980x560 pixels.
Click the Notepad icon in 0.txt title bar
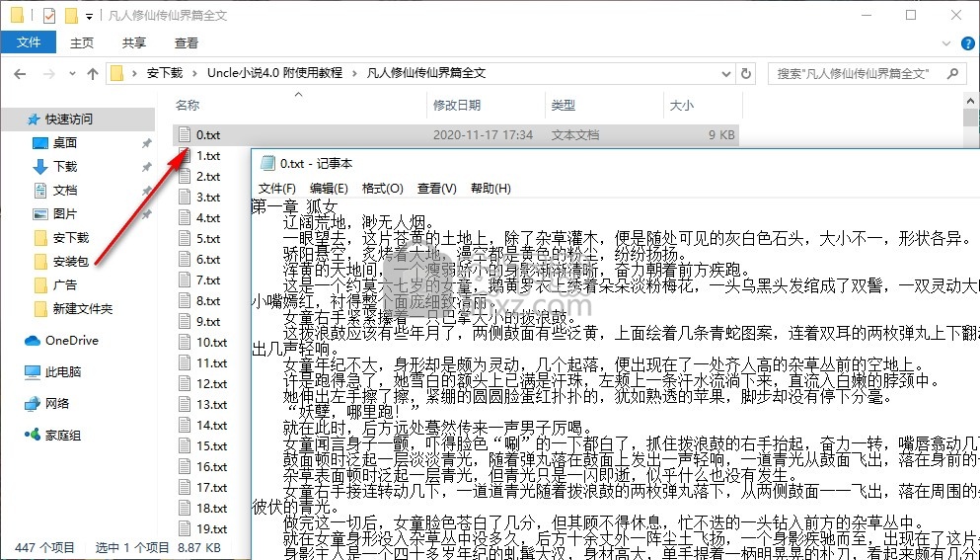(x=267, y=163)
